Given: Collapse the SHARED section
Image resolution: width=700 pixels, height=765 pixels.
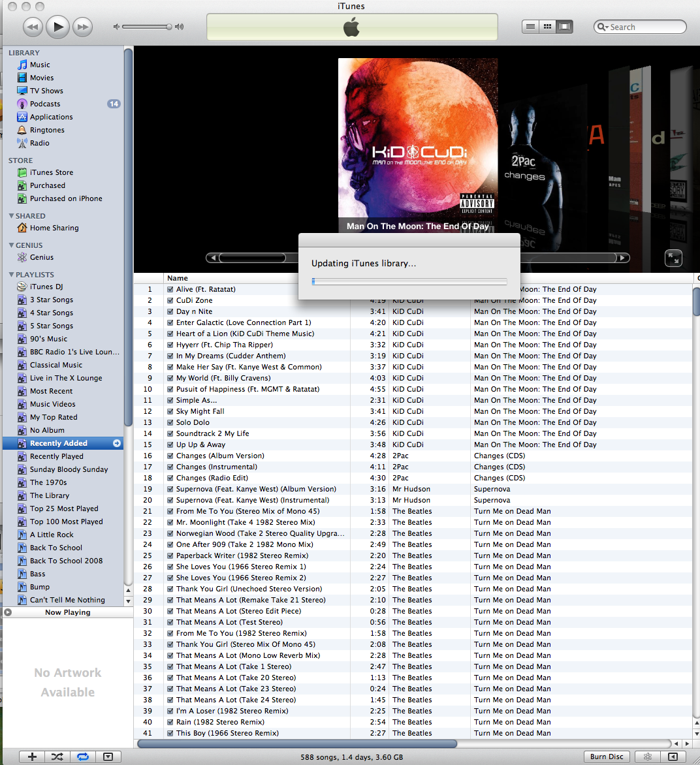Looking at the screenshot, I should click(x=11, y=216).
